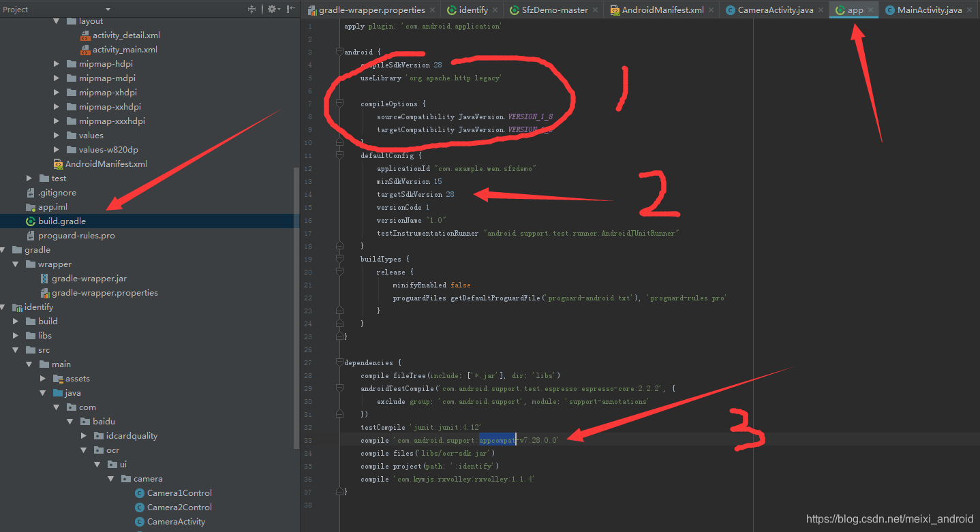Fold the defaultConfig block in the gutter
The width and height of the screenshot is (980, 532).
point(339,155)
